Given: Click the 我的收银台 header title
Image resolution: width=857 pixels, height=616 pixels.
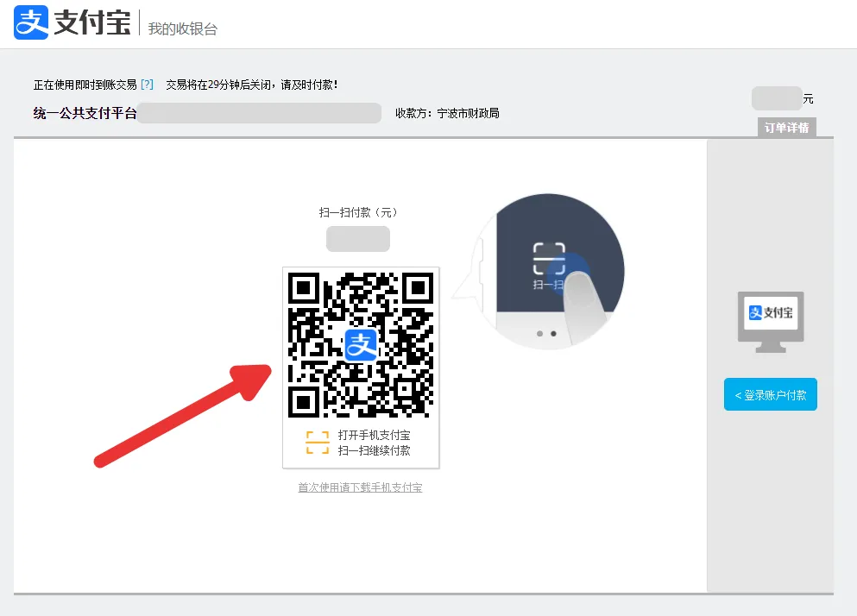Looking at the screenshot, I should pyautogui.click(x=183, y=28).
